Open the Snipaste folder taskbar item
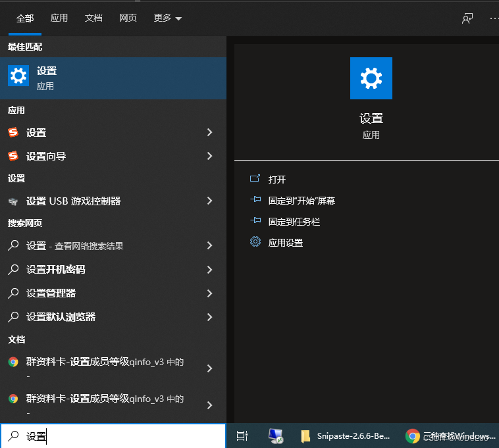 click(345, 436)
